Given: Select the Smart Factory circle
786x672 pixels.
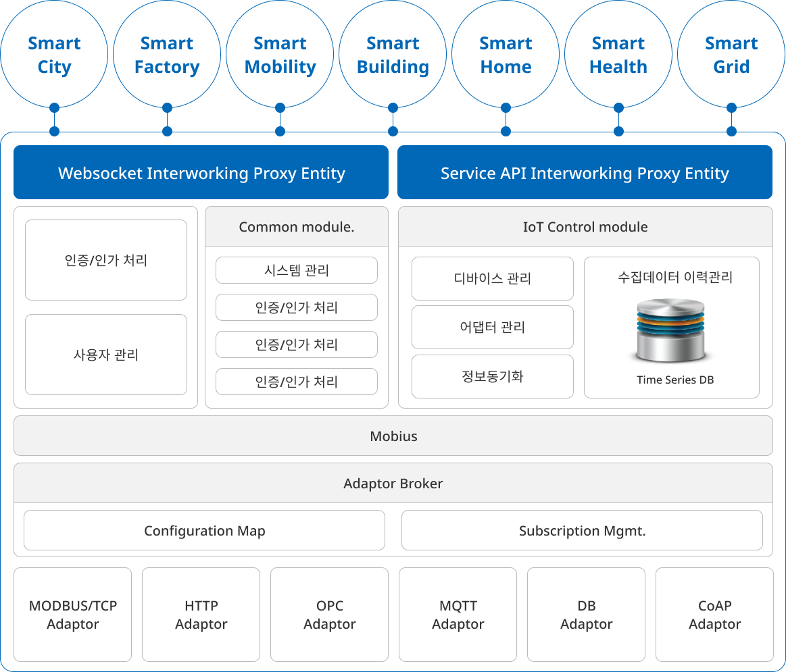Looking at the screenshot, I should pyautogui.click(x=167, y=55).
